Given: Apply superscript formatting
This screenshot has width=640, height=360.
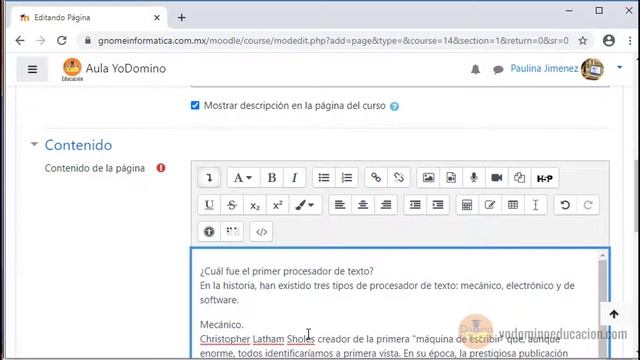Looking at the screenshot, I should click(278, 204).
